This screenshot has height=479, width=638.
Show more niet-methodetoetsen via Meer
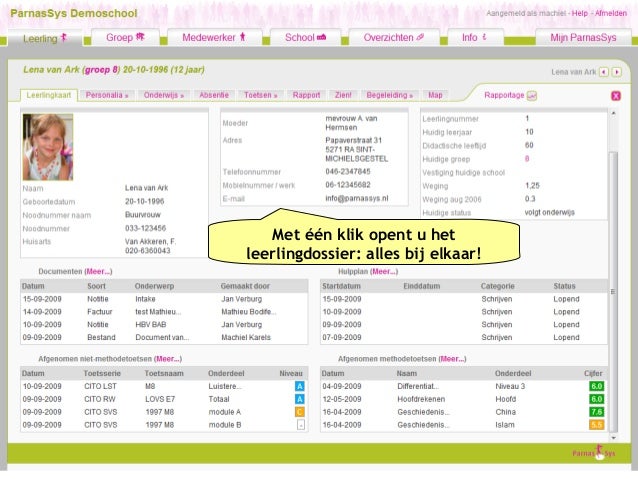point(168,359)
